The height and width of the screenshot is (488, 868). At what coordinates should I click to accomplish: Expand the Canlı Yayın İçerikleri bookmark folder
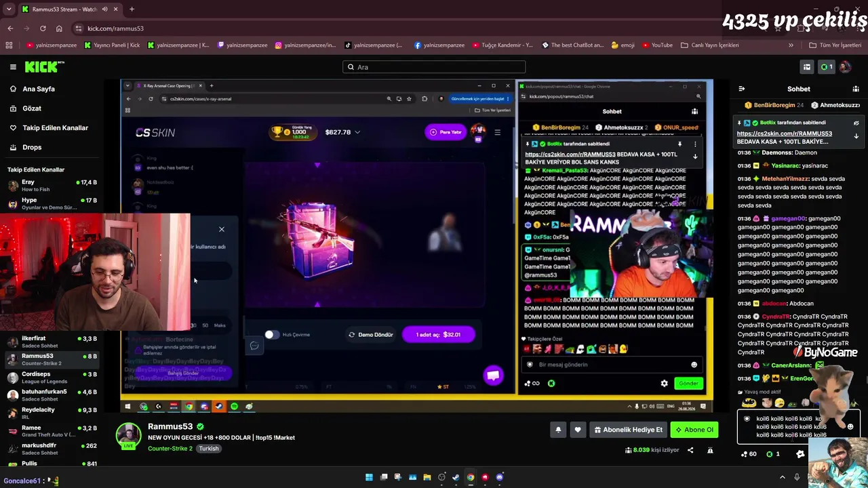(x=709, y=45)
